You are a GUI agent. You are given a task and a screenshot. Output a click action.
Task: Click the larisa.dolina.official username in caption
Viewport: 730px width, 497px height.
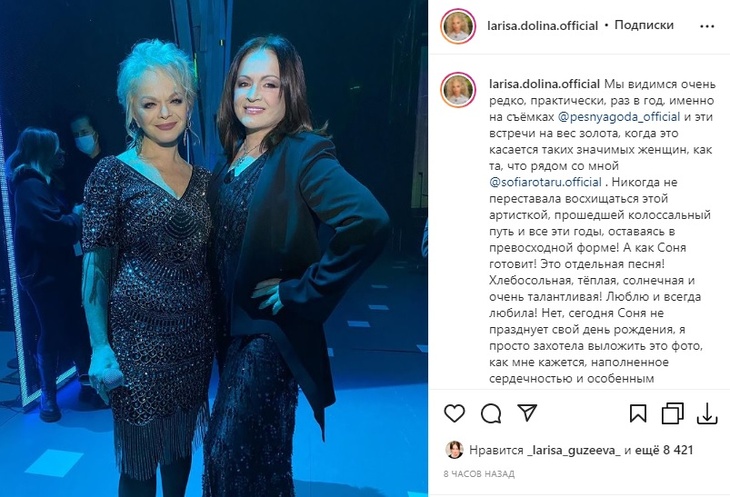tap(544, 84)
